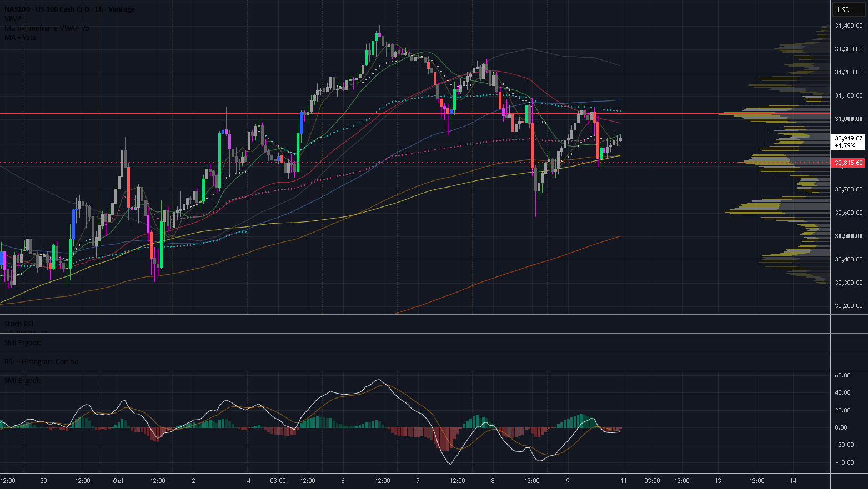
Task: Open the USD currency selector
Action: coord(849,9)
